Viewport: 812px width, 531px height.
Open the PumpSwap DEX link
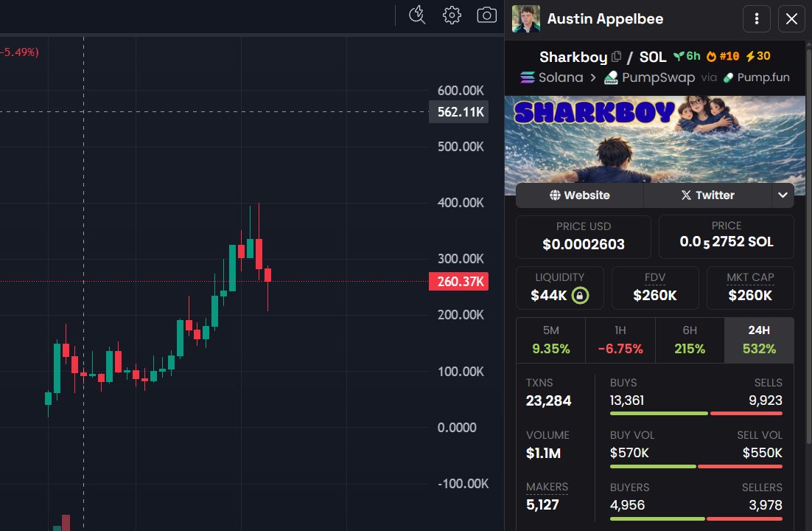[649, 77]
